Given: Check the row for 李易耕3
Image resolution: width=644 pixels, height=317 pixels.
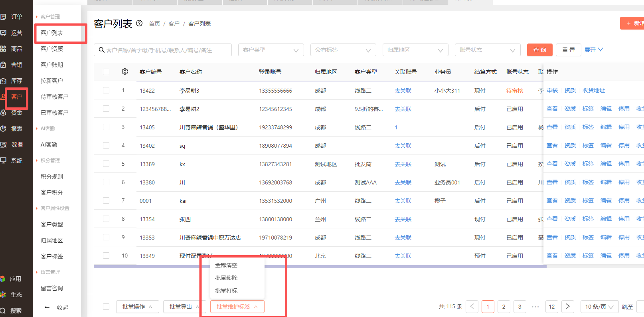Looking at the screenshot, I should (106, 90).
